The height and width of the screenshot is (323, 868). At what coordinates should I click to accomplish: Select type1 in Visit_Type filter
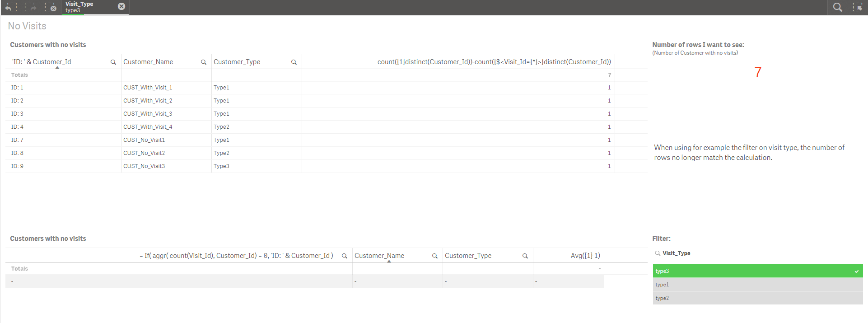click(x=758, y=285)
